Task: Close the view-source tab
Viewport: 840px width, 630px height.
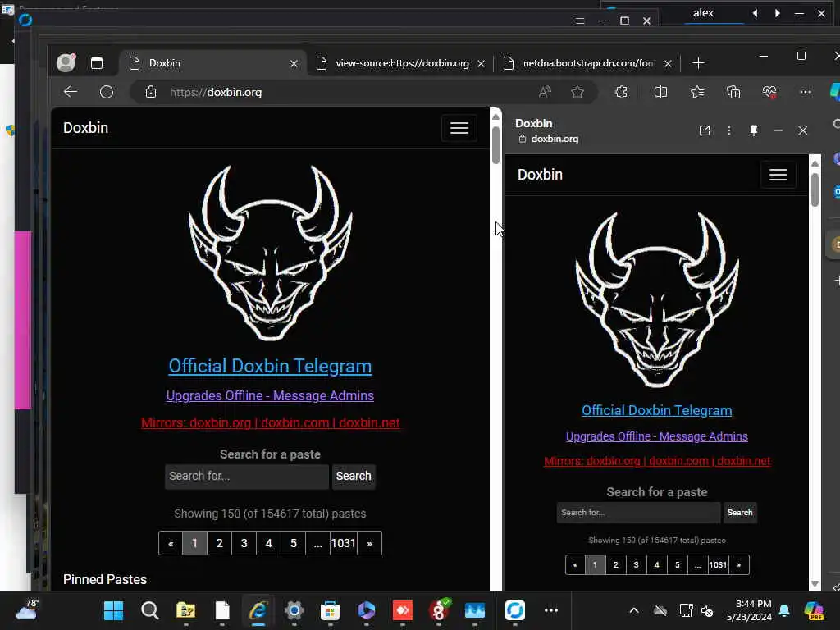Action: [x=481, y=64]
